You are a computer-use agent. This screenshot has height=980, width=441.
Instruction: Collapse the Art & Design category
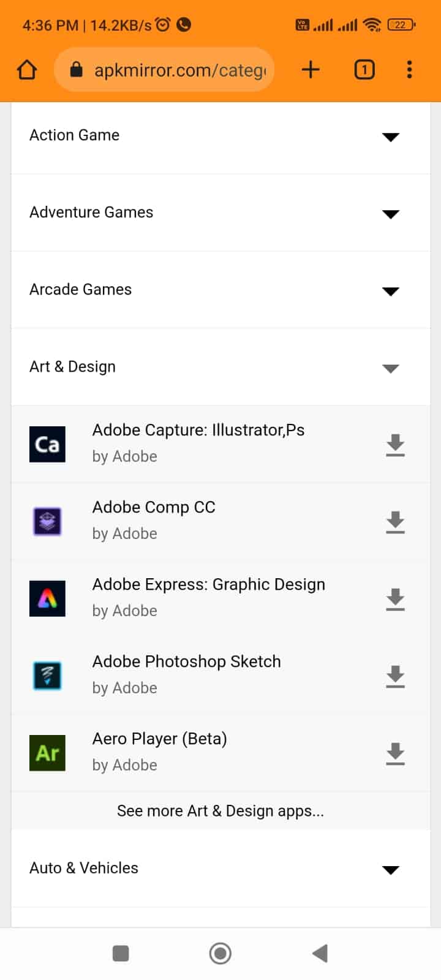coord(390,368)
